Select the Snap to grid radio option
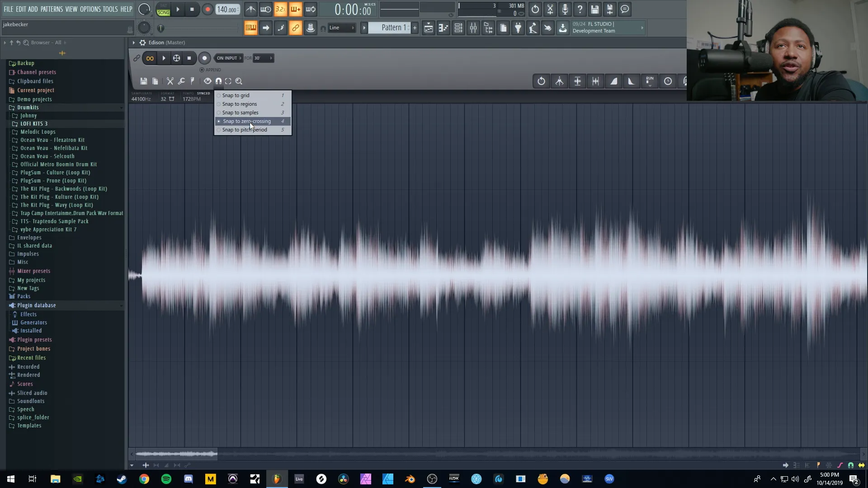The width and height of the screenshot is (868, 488). [236, 95]
